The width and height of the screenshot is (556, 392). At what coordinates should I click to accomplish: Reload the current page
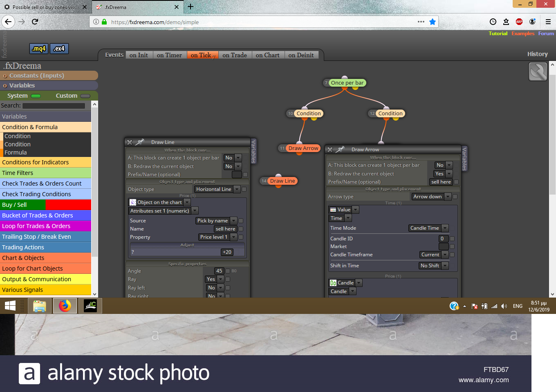tap(35, 22)
